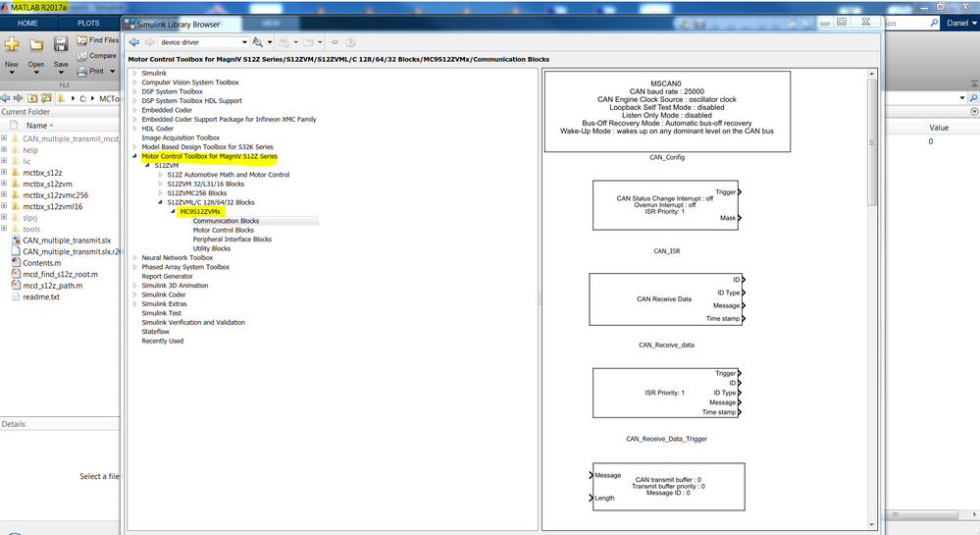The width and height of the screenshot is (980, 535).
Task: Click Find Files in MATLAB toolstrip
Action: point(97,40)
